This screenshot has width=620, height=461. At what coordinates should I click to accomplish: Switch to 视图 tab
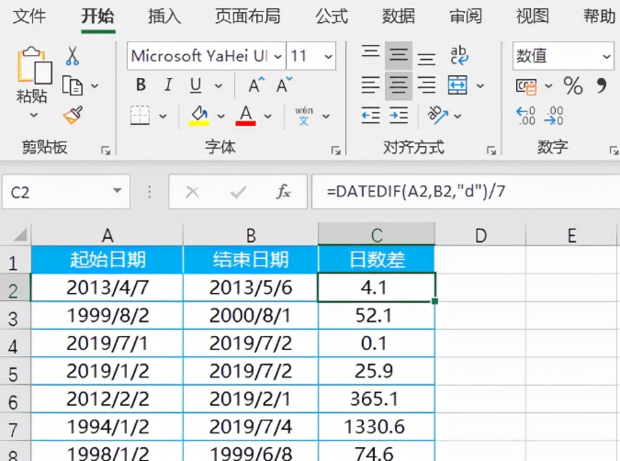[x=532, y=16]
